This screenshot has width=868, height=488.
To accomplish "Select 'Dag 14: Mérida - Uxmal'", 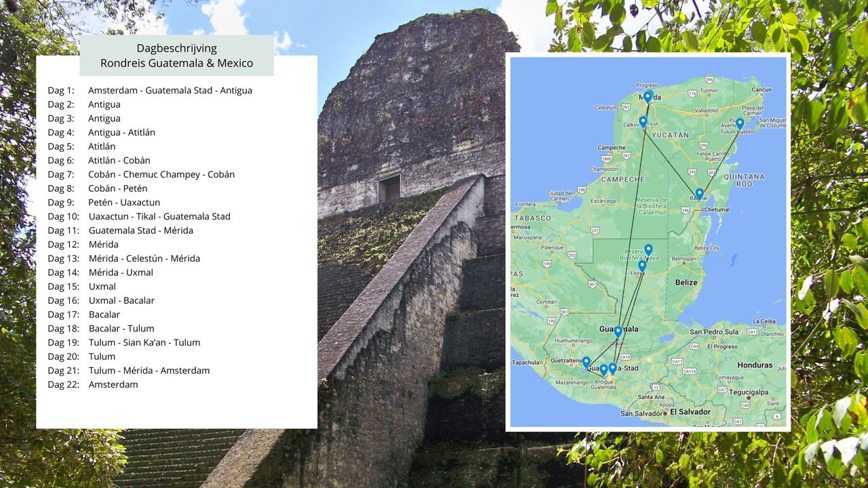I will pyautogui.click(x=100, y=272).
